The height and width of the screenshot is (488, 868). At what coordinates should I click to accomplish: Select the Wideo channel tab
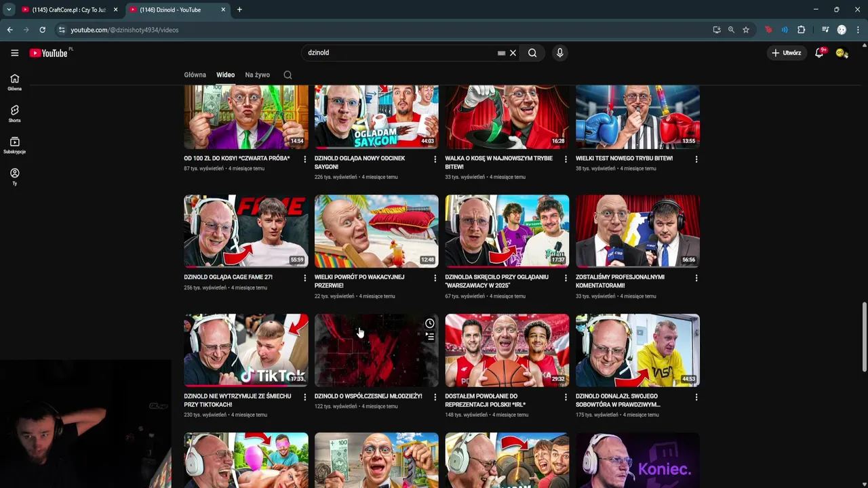[225, 75]
